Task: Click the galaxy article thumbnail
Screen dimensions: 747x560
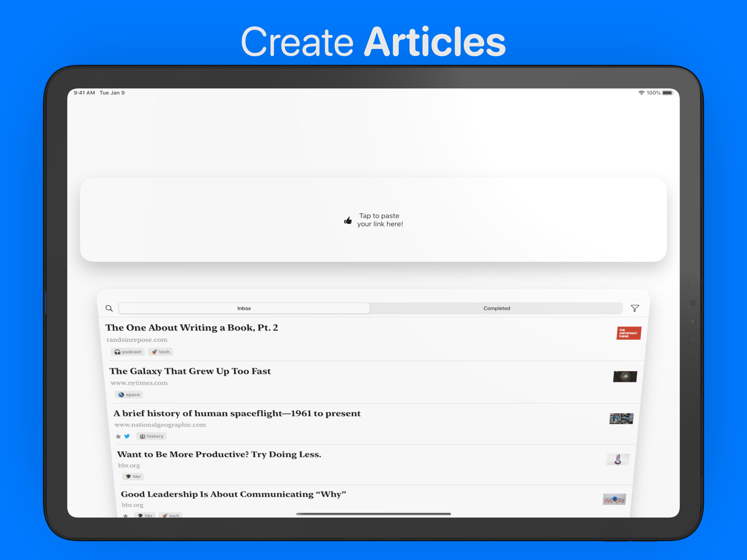Action: (x=625, y=377)
